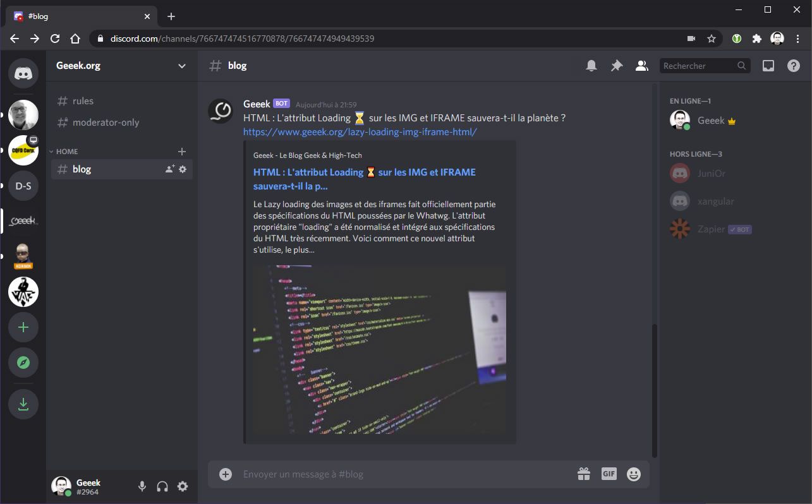Bookmark this page star icon

point(712,39)
